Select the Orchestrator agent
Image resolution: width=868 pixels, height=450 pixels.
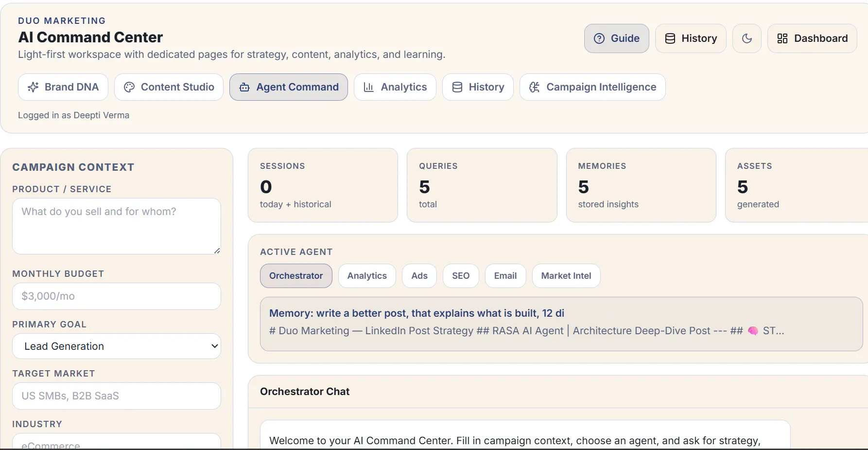click(296, 276)
